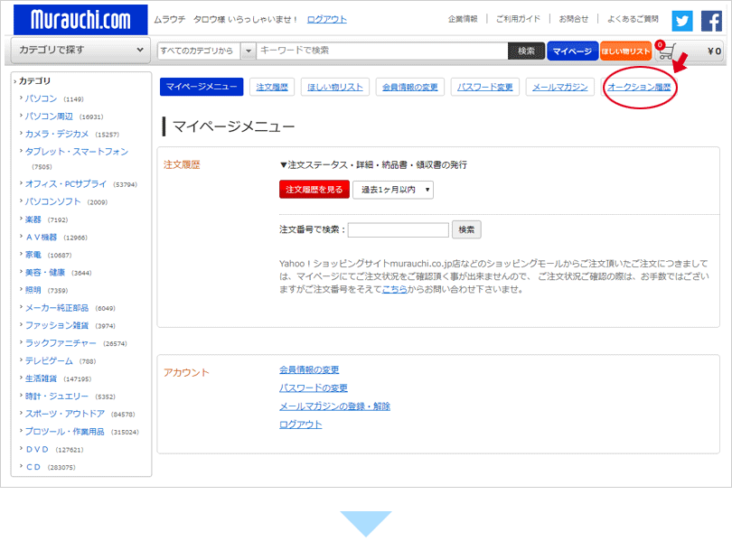732x560 pixels.
Task: Open ファッション雑貨 category
Action: tap(57, 325)
